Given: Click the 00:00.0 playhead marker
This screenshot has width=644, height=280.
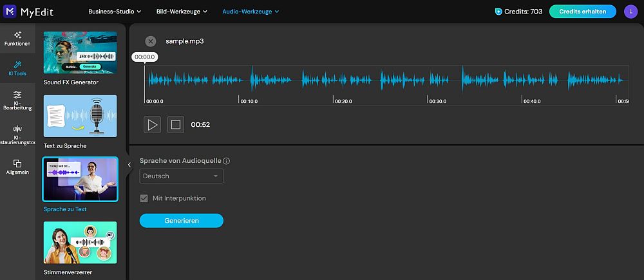Looking at the screenshot, I should click(x=145, y=57).
